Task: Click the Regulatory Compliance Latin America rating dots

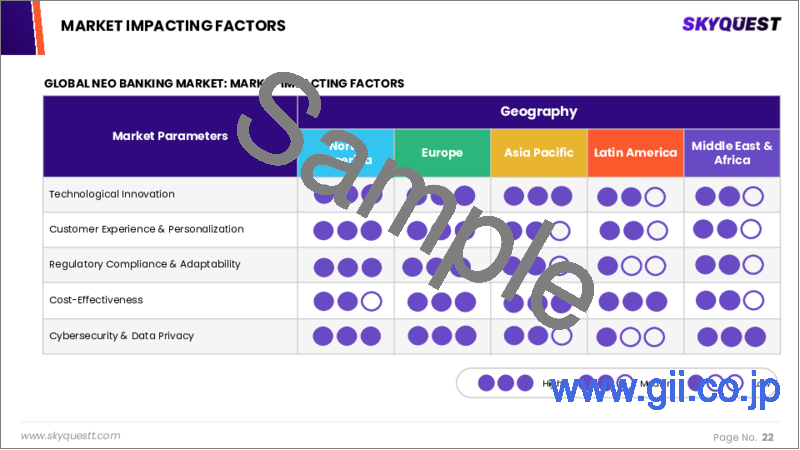Action: click(x=631, y=267)
